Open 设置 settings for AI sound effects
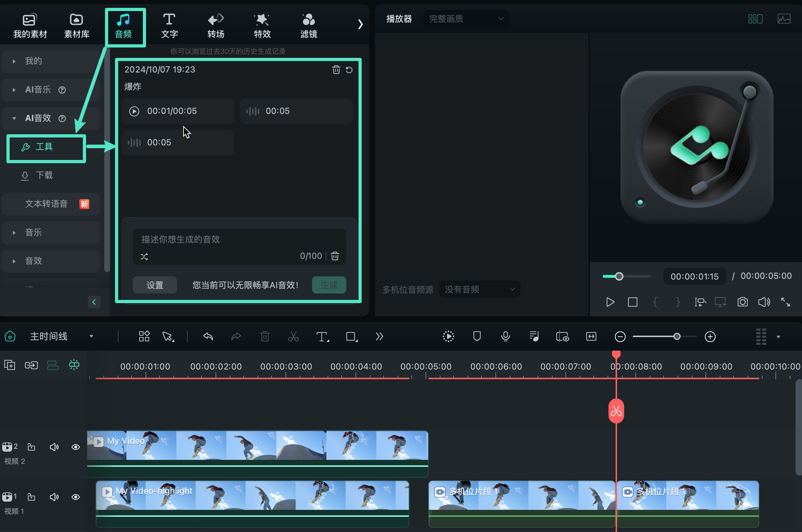The height and width of the screenshot is (532, 802). click(x=155, y=285)
